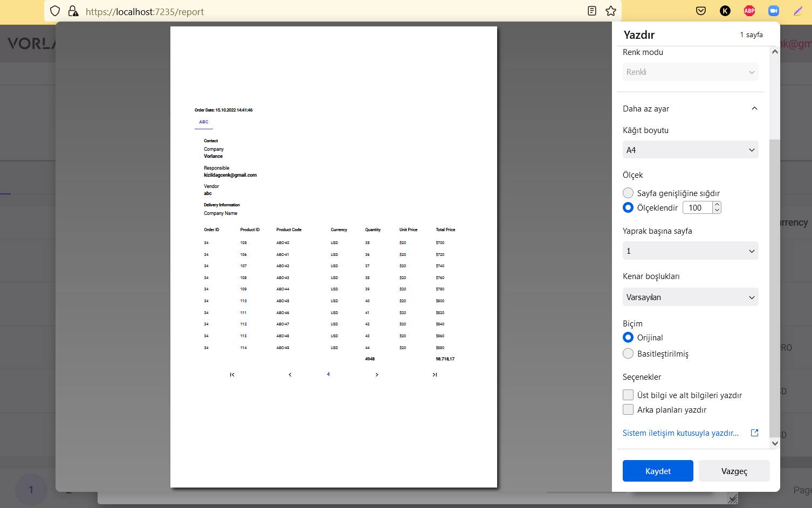Viewport: 812px width, 508px height.
Task: Open the Adblock Plus extension icon
Action: coord(749,11)
